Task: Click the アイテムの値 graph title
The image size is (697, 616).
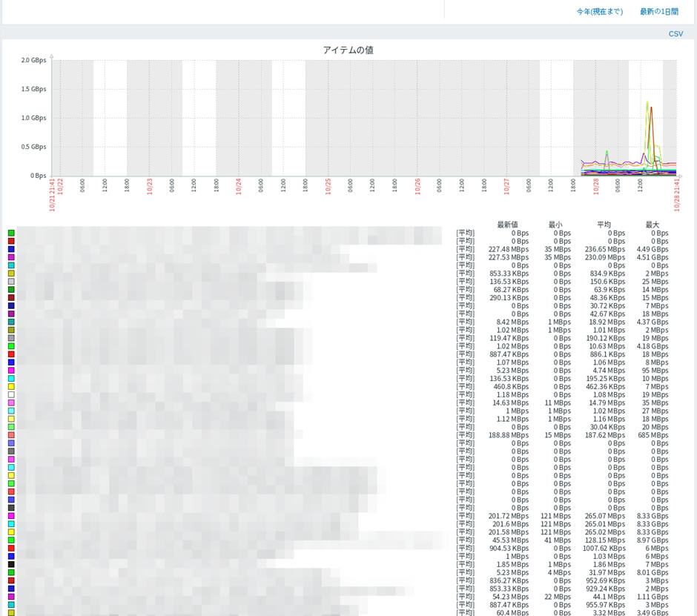Action: pyautogui.click(x=348, y=50)
